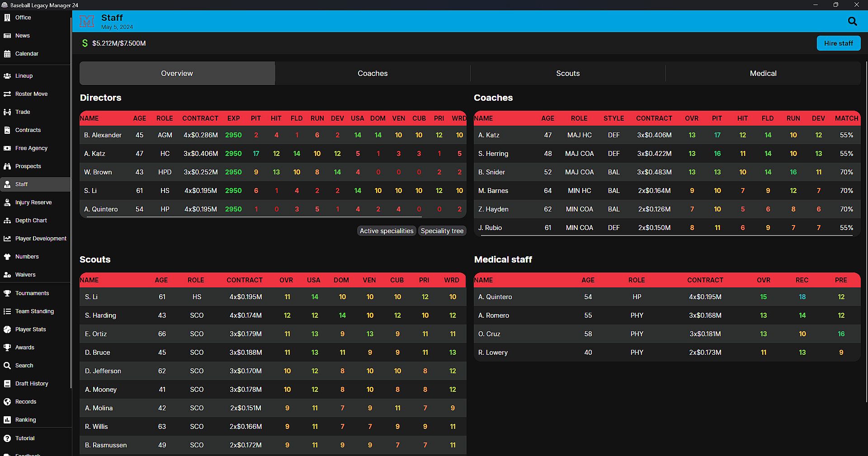868x456 pixels.
Task: Click the green dollar budget icon
Action: 85,43
